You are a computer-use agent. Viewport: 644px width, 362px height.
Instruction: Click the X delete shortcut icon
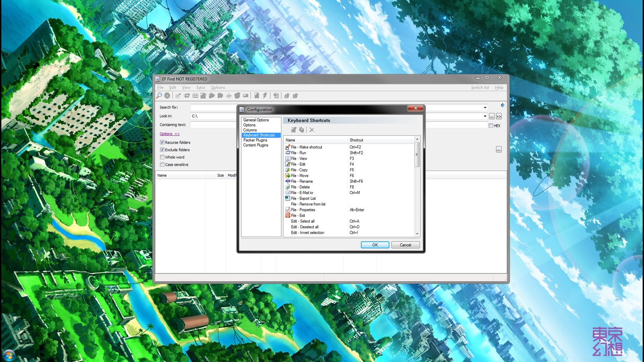pyautogui.click(x=312, y=130)
